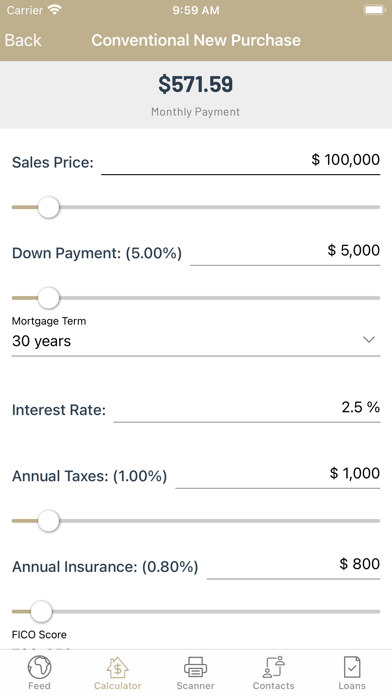This screenshot has height=696, width=392.
Task: Select the Calculator house icon
Action: tap(117, 667)
